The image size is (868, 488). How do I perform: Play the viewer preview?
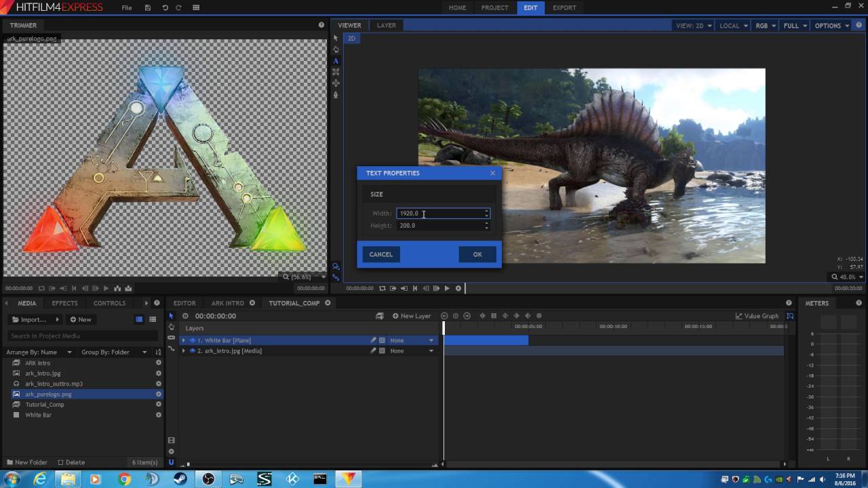click(447, 288)
